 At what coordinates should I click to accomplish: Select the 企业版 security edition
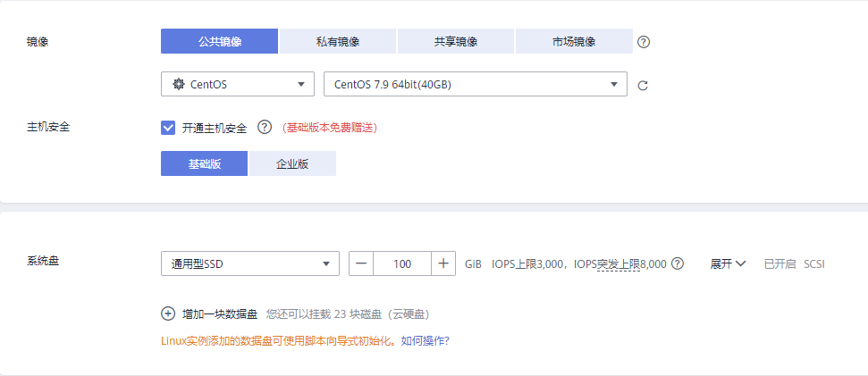click(292, 163)
